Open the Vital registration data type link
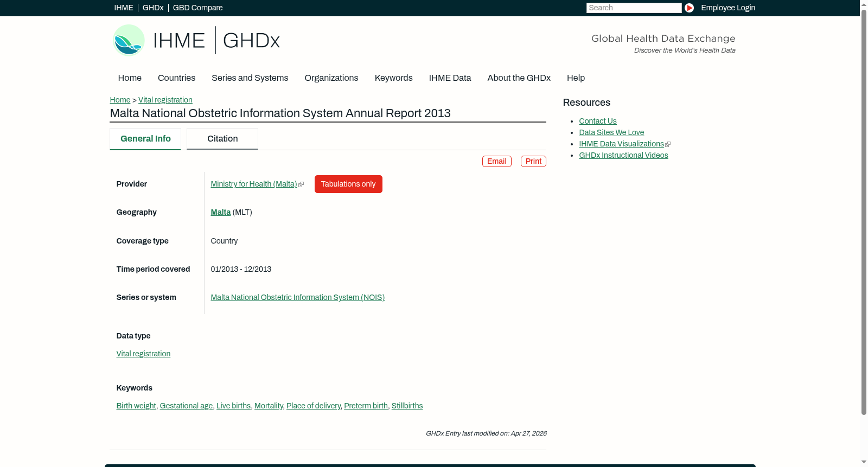 (x=143, y=354)
